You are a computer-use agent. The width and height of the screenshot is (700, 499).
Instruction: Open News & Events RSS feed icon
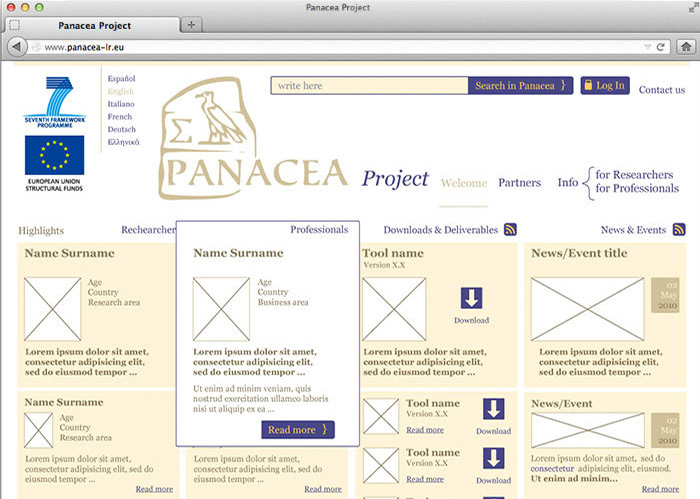coord(679,229)
